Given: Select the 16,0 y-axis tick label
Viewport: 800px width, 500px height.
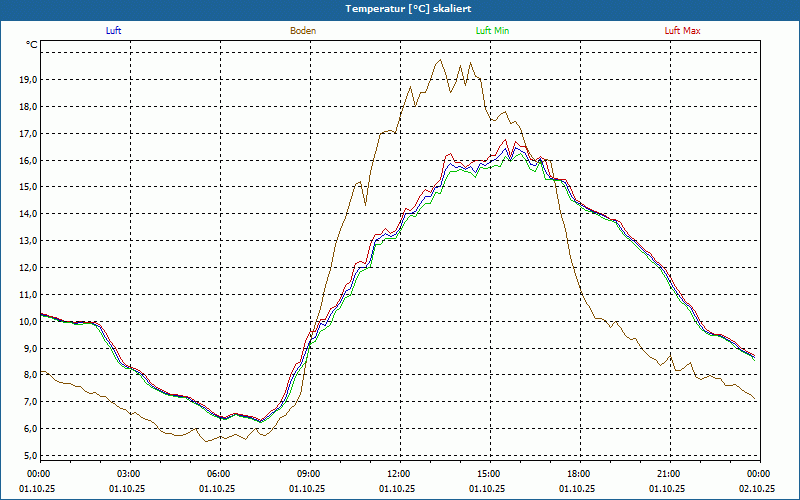Looking at the screenshot, I should (27, 160).
